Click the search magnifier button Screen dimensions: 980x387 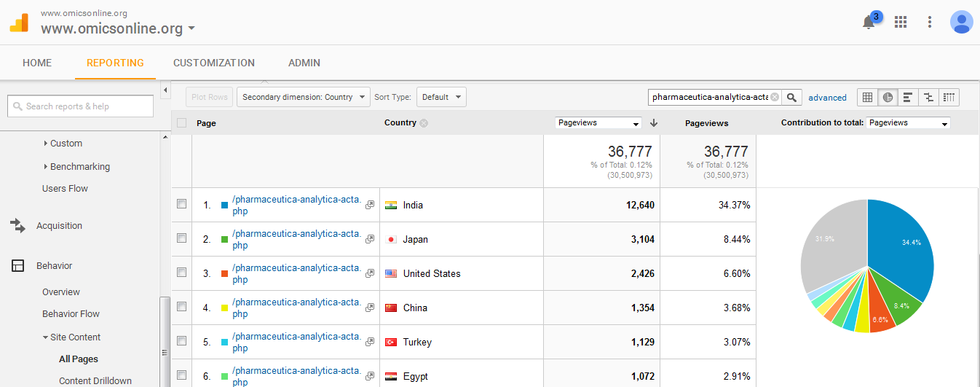point(792,97)
